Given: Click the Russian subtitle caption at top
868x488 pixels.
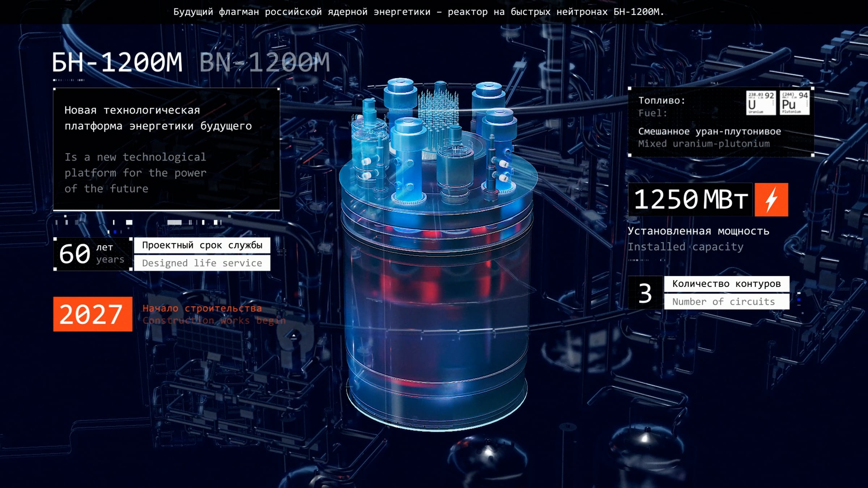Looking at the screenshot, I should [418, 12].
